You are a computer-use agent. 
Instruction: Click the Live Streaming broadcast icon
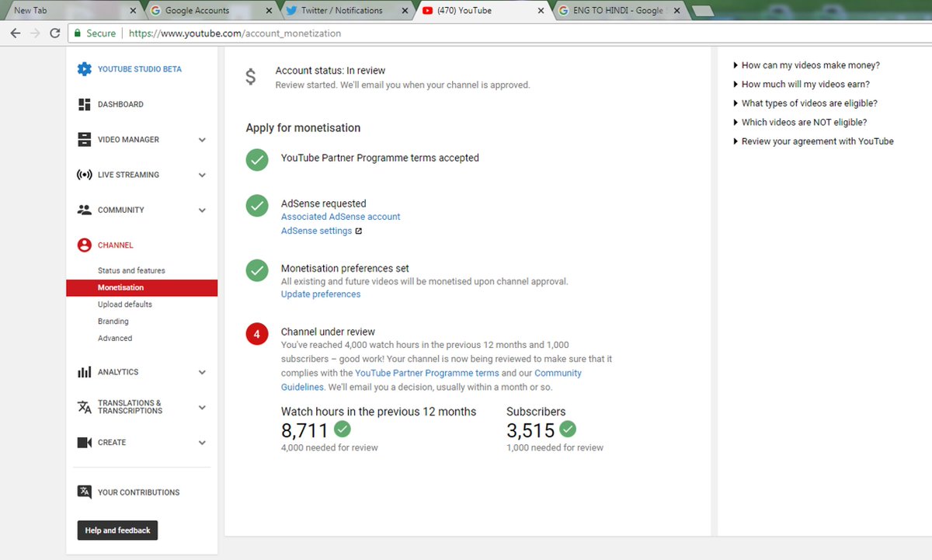(x=85, y=175)
